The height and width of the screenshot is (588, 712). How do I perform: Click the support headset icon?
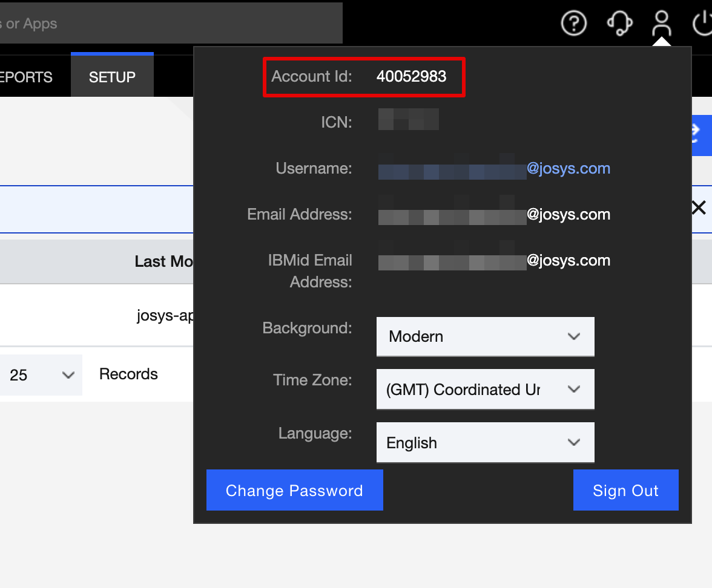pyautogui.click(x=619, y=24)
